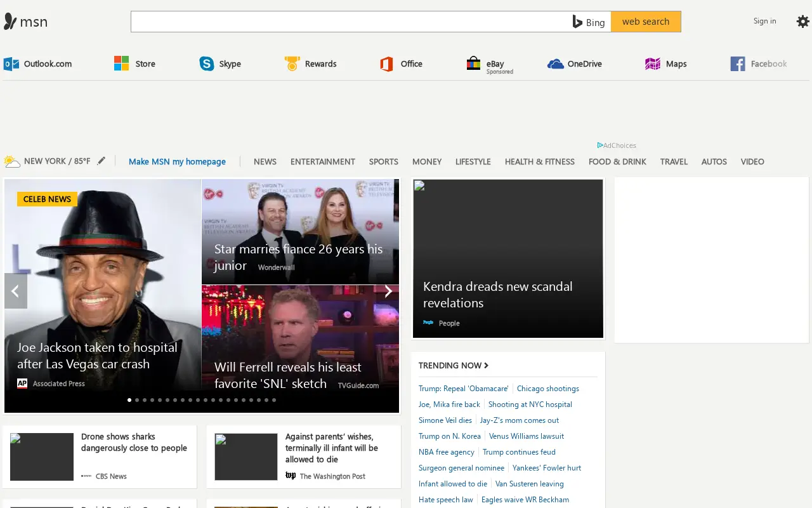The height and width of the screenshot is (508, 812).
Task: Open the OneDrive cloud icon
Action: coord(556,63)
